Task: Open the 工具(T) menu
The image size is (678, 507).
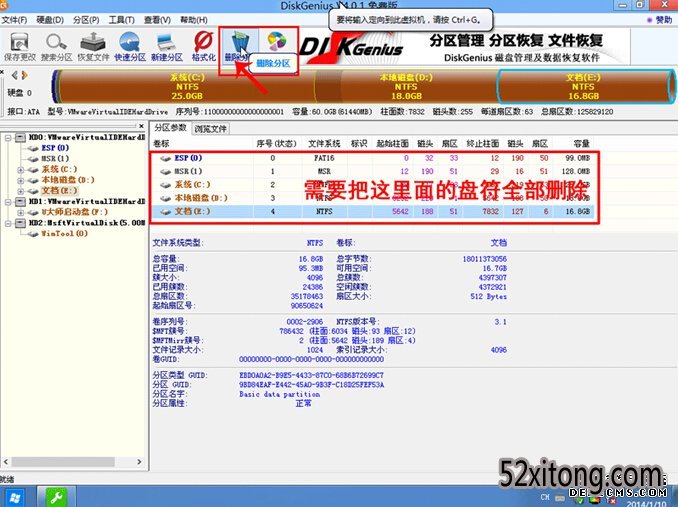Action: coord(122,20)
